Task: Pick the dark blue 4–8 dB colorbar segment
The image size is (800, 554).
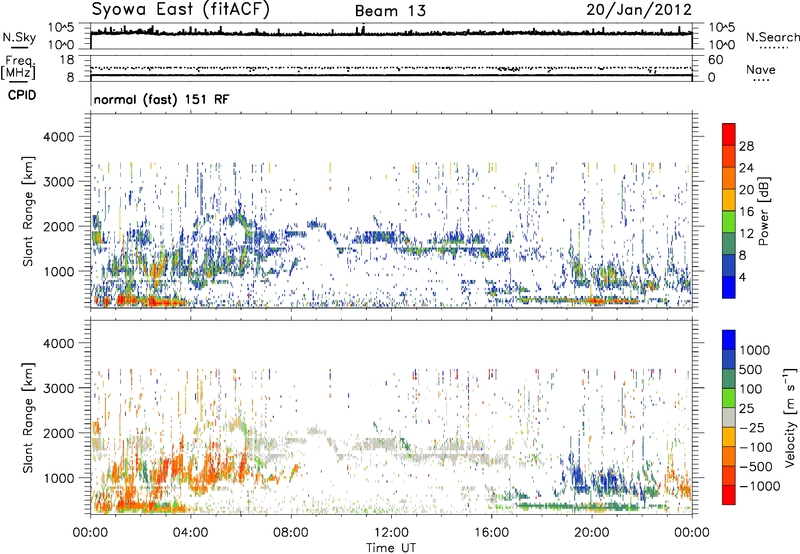Action: point(729,266)
